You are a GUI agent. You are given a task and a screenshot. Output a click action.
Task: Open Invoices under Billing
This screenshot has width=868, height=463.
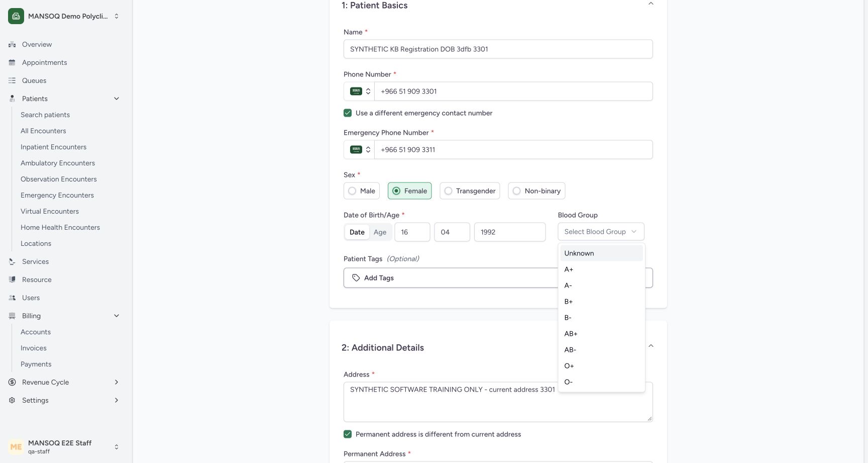(x=34, y=348)
